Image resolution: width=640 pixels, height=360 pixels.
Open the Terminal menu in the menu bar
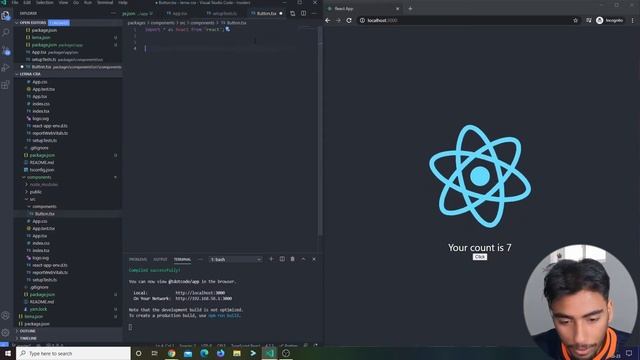point(105,2)
